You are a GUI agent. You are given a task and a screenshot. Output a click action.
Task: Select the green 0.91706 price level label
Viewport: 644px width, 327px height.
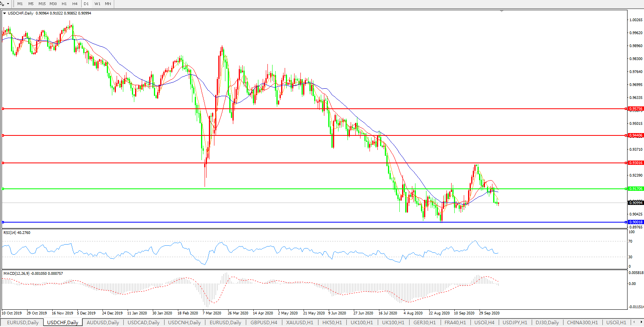tap(636, 189)
